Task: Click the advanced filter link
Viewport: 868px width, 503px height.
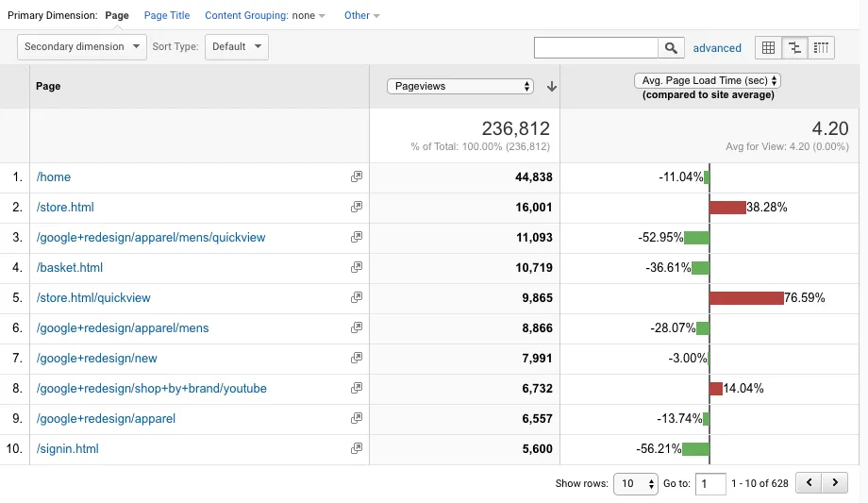Action: coord(717,48)
